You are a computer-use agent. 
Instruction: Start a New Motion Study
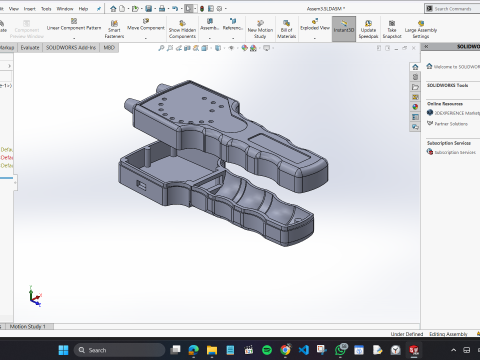pos(260,29)
